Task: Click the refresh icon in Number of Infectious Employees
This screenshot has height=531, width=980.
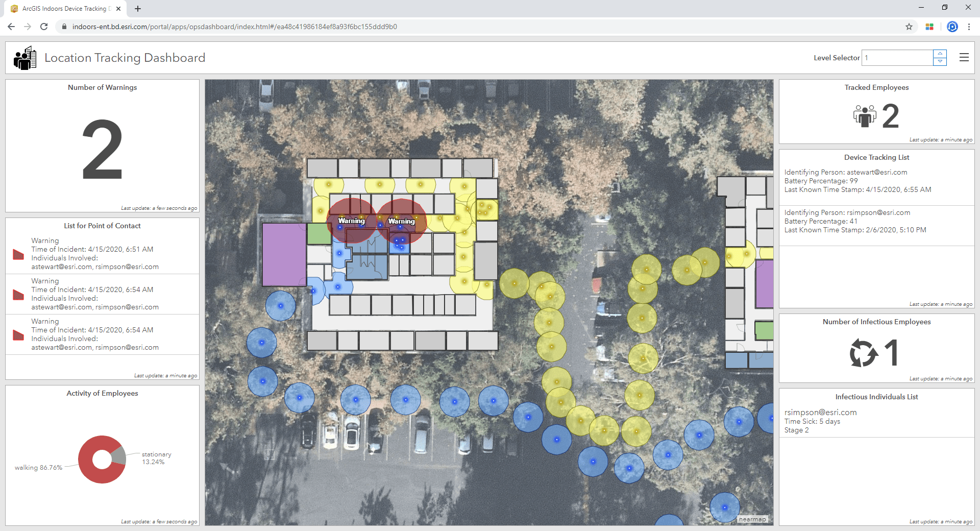Action: tap(863, 352)
